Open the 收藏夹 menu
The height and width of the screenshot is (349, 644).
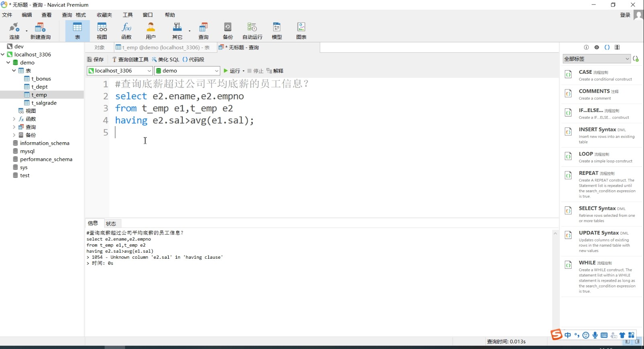104,15
